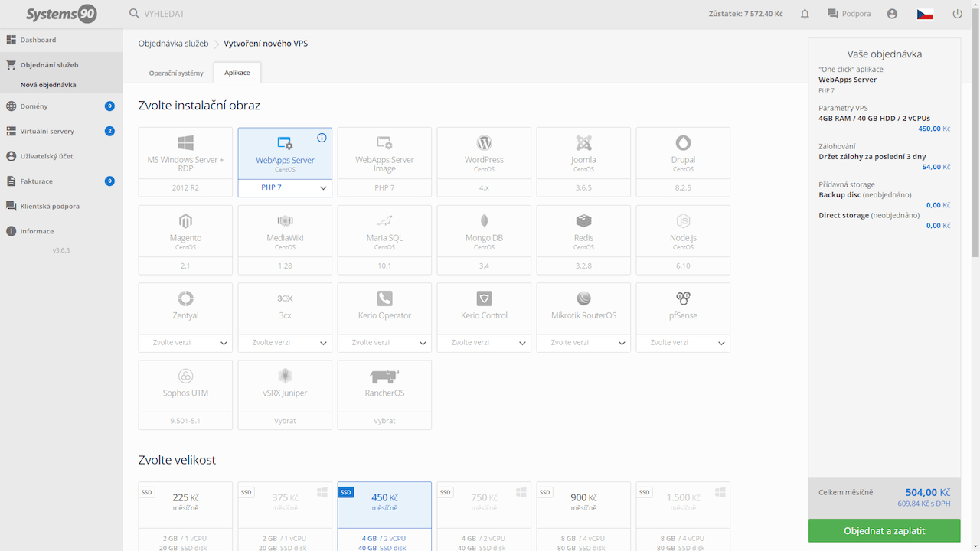Open Informace in sidebar
The height and width of the screenshot is (551, 980).
click(61, 231)
